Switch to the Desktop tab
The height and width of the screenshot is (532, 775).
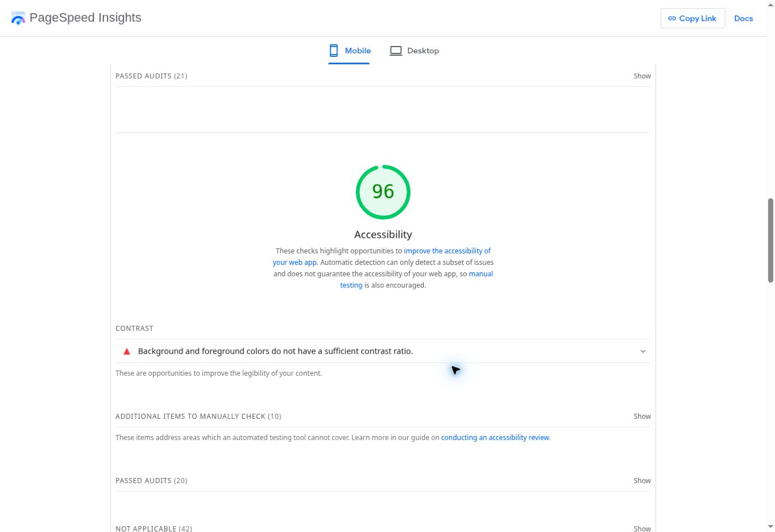point(415,51)
